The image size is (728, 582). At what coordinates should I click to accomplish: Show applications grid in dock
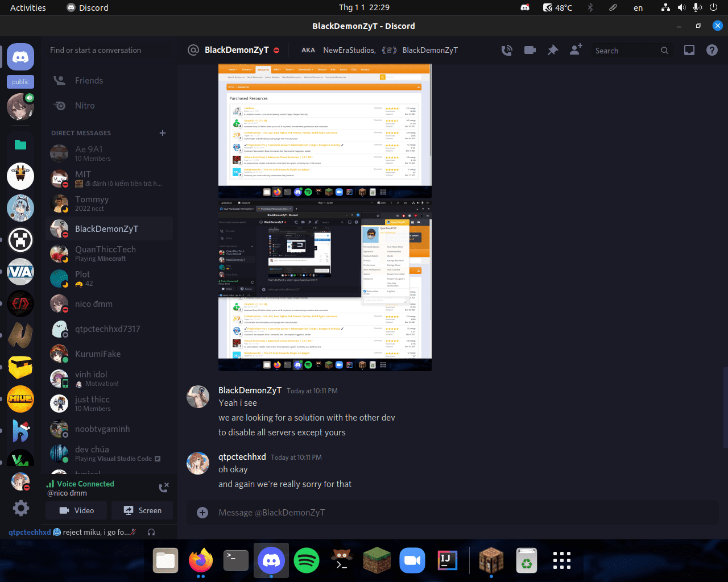pyautogui.click(x=562, y=560)
